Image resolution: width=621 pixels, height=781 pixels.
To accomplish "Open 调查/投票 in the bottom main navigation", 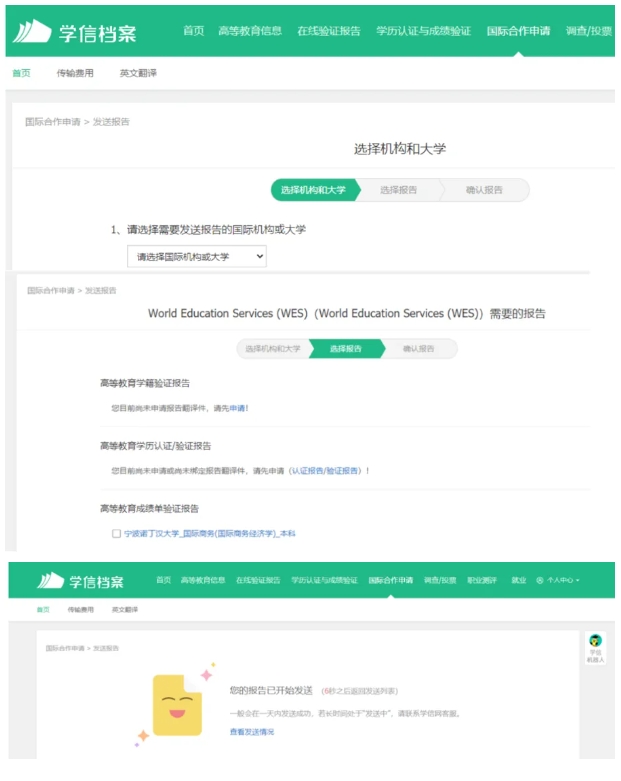I will 440,580.
